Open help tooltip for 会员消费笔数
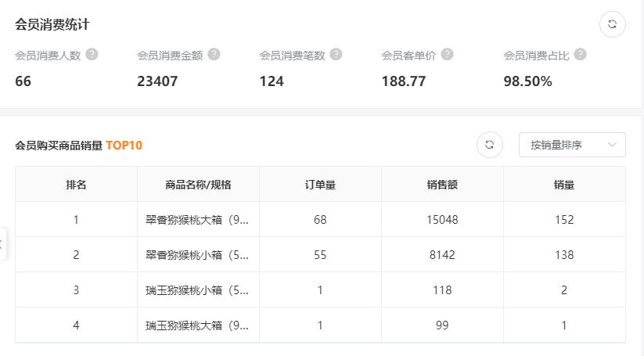This screenshot has width=644, height=356. pos(336,55)
